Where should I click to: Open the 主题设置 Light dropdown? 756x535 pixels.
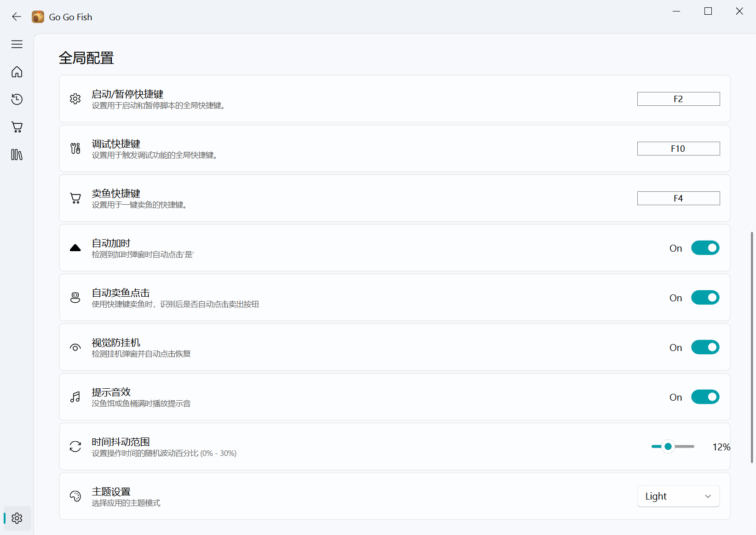pyautogui.click(x=678, y=496)
